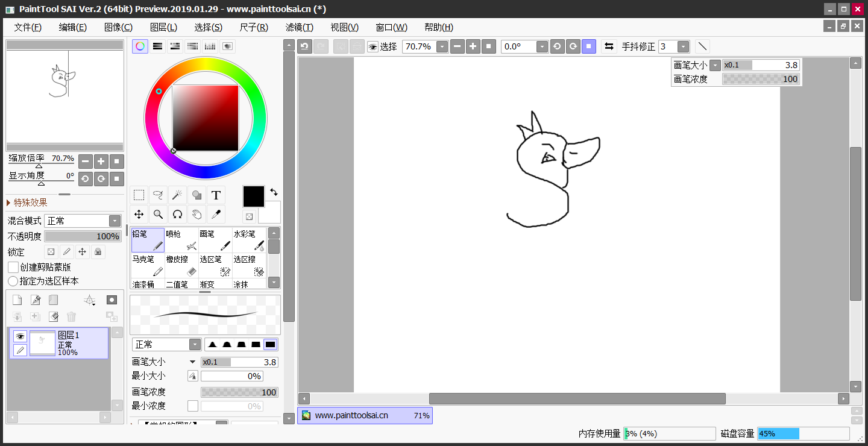Select the hand pan tool
868x446 pixels.
[x=197, y=214]
